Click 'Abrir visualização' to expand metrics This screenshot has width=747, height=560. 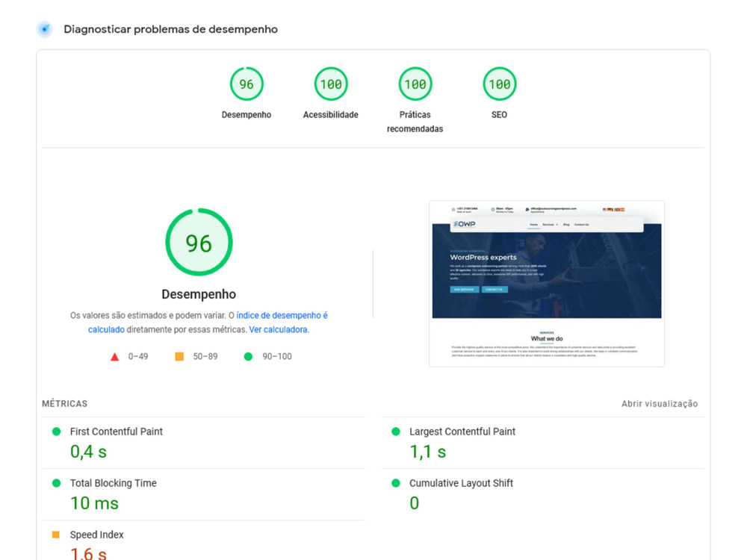[660, 404]
